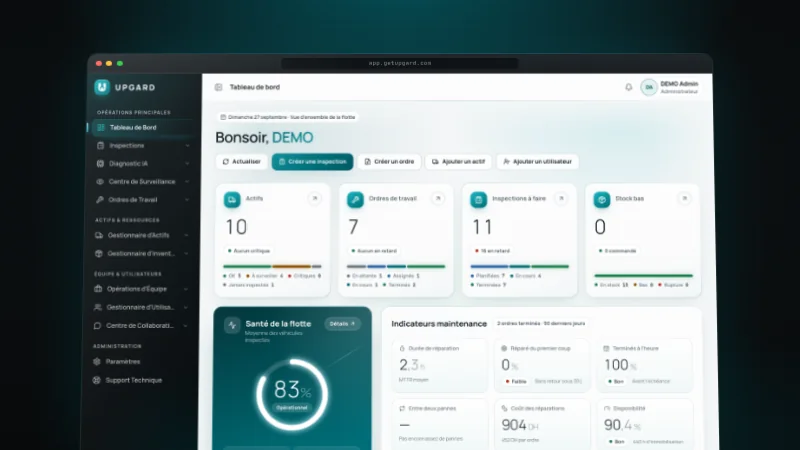Expand Ordres de Travail chevron
The image size is (800, 450).
(187, 200)
